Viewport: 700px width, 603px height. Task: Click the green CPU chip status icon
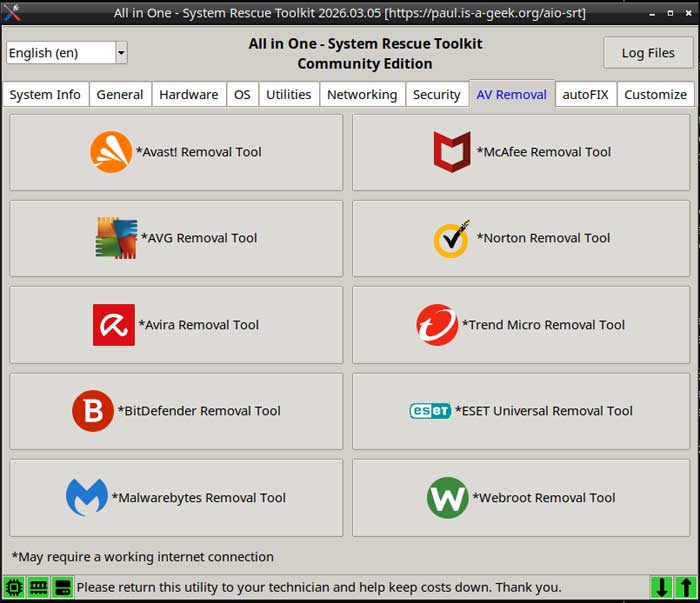[x=14, y=587]
